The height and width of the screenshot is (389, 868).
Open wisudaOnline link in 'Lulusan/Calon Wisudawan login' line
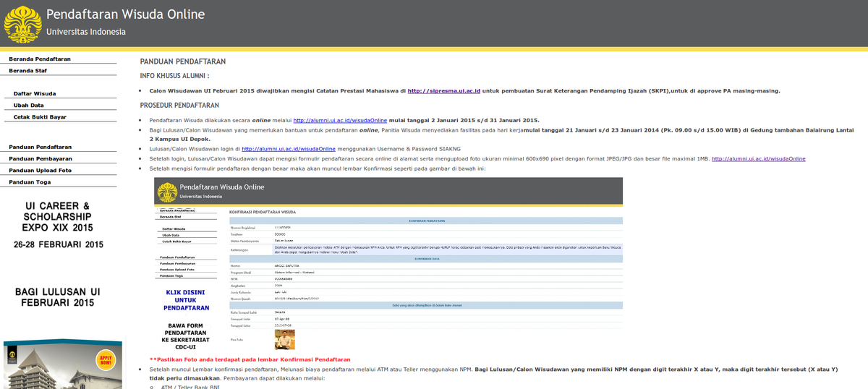coord(289,148)
